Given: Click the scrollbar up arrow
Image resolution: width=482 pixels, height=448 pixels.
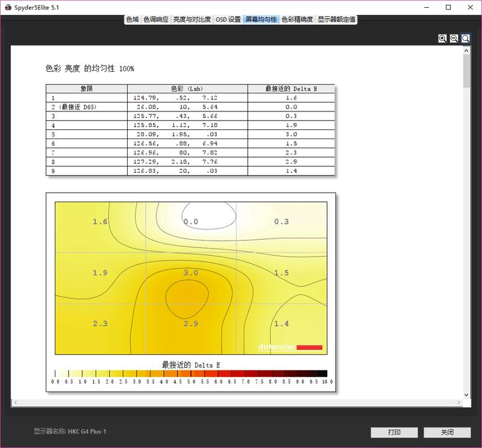Looking at the screenshot, I should (466, 51).
